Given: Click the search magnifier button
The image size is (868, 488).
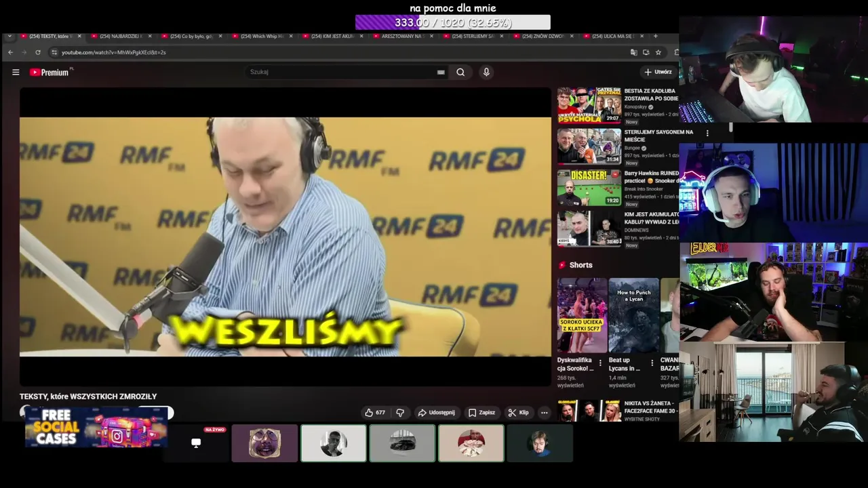Looking at the screenshot, I should [460, 72].
